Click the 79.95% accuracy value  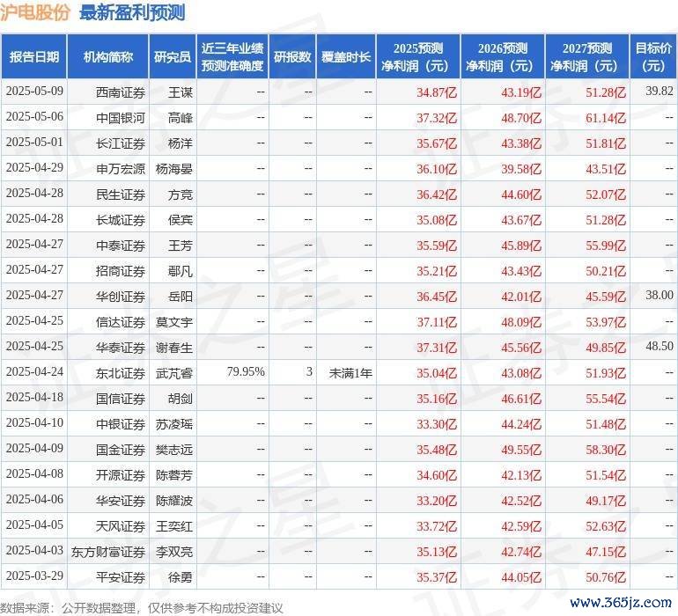246,371
